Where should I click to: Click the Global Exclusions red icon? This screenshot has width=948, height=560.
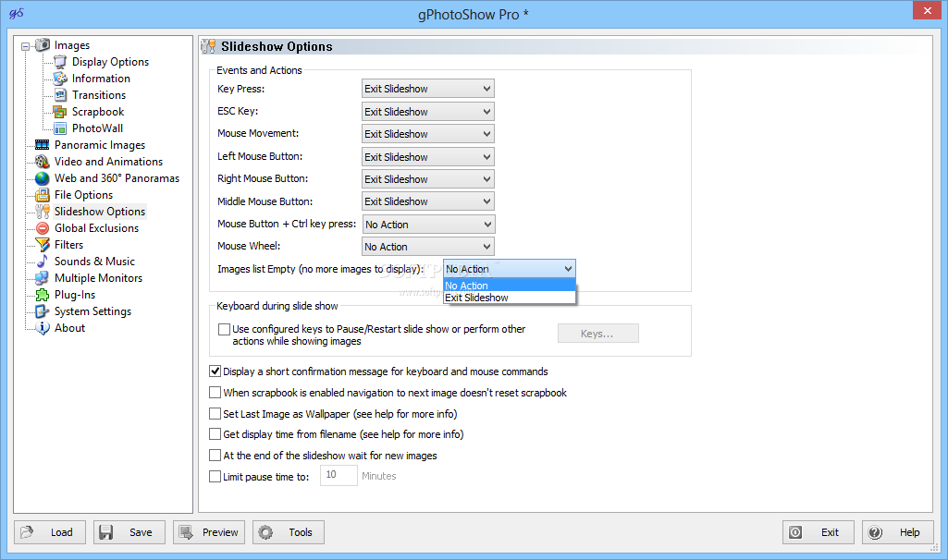[43, 227]
